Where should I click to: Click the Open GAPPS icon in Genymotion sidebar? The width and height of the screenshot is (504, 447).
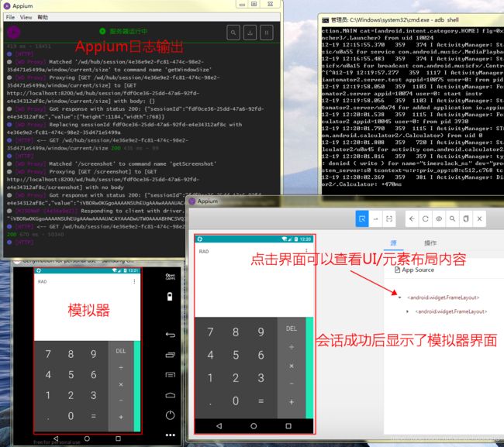170,277
